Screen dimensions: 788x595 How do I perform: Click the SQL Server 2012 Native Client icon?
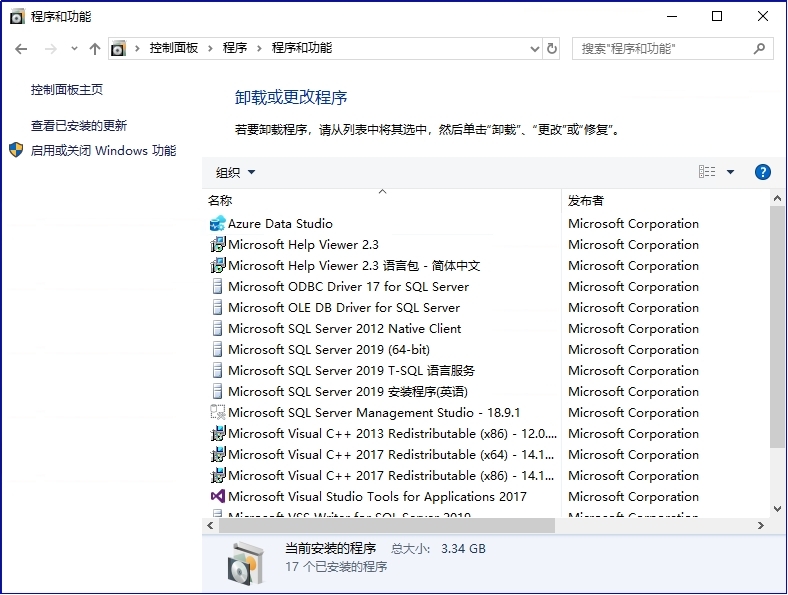pyautogui.click(x=218, y=329)
